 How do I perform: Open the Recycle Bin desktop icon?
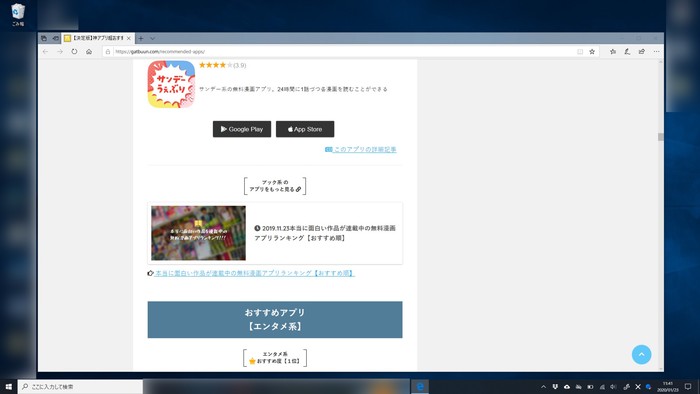pos(18,15)
